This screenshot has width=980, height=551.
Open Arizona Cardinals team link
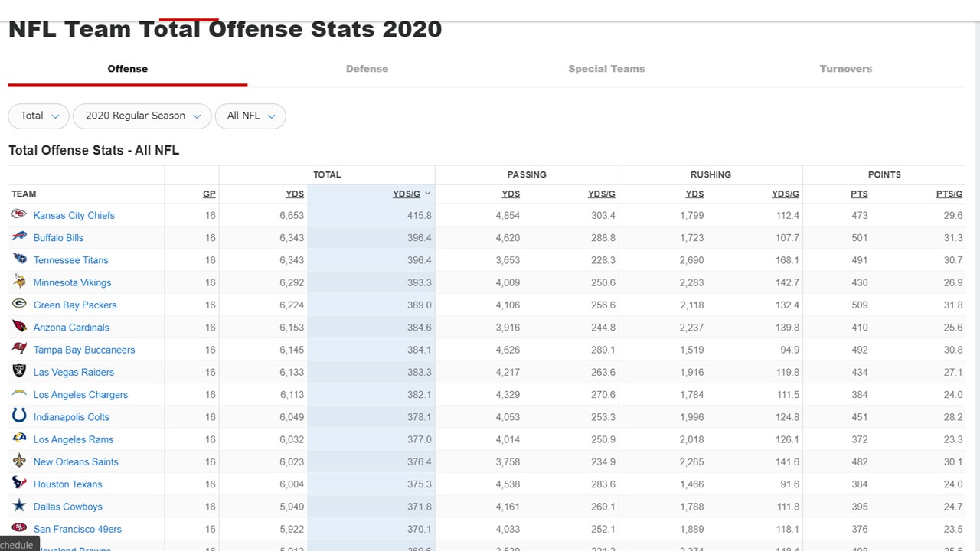[71, 327]
